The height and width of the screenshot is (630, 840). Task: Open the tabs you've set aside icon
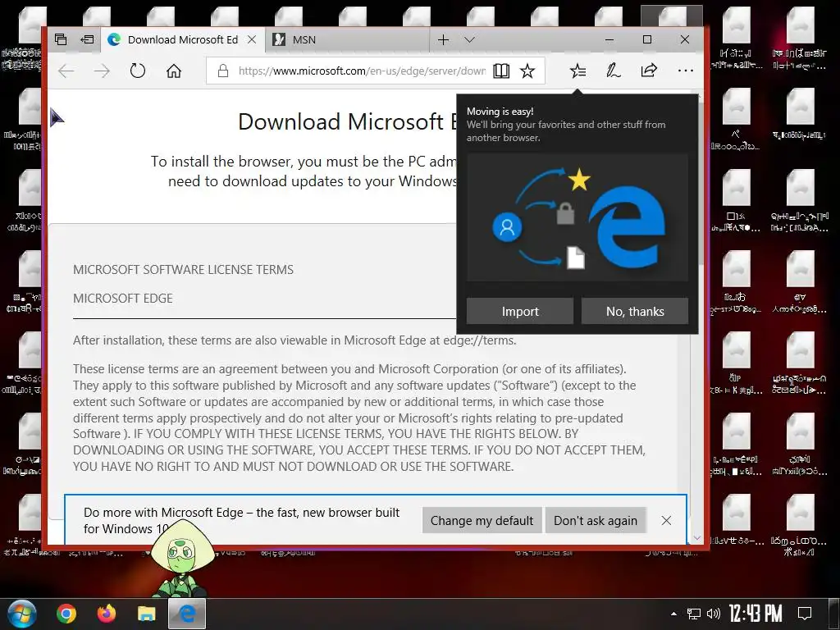pyautogui.click(x=61, y=39)
